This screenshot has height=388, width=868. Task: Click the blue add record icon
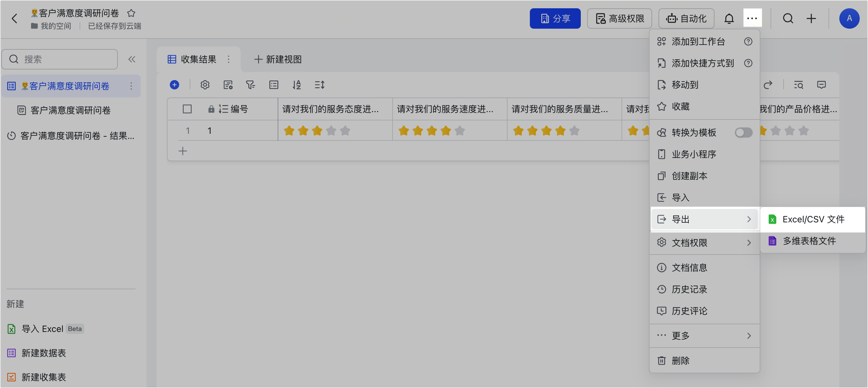pos(174,85)
